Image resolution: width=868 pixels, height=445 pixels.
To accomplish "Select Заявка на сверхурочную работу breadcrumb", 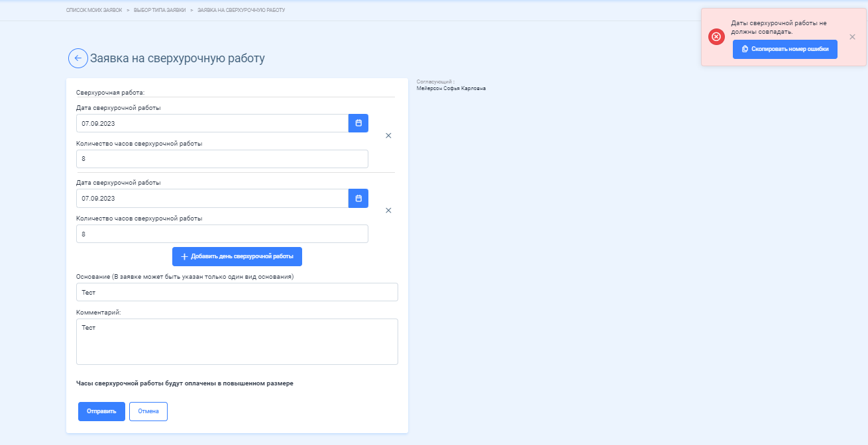I will (x=241, y=11).
